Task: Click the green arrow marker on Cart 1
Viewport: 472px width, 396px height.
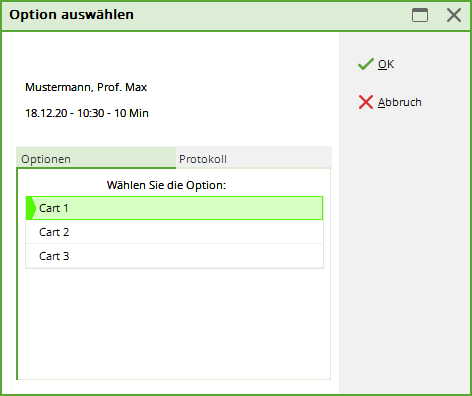Action: 31,208
